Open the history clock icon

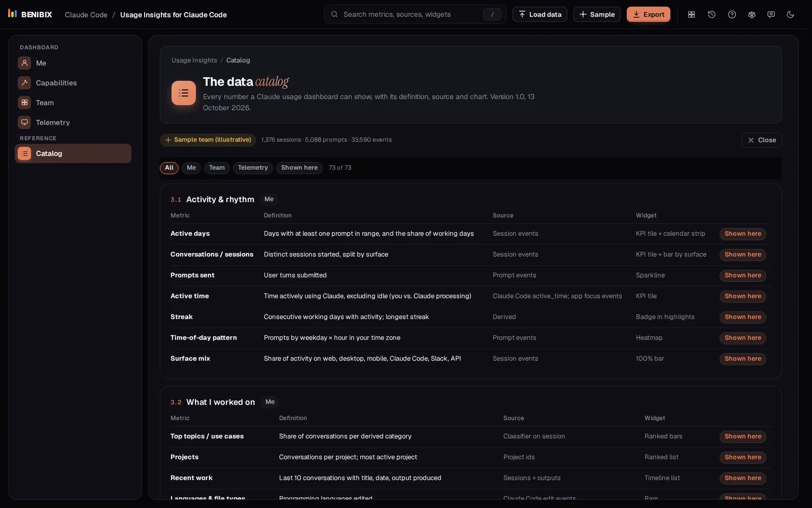[x=712, y=15]
